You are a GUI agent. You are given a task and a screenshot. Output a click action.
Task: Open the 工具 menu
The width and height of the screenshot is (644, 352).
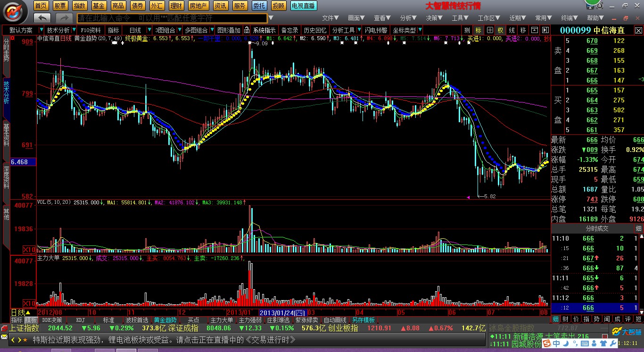(x=461, y=18)
